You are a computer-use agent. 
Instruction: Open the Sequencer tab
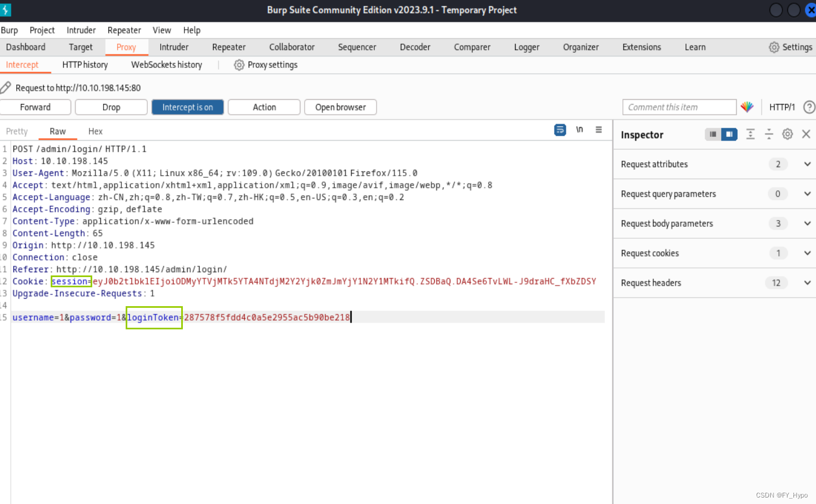(x=357, y=47)
